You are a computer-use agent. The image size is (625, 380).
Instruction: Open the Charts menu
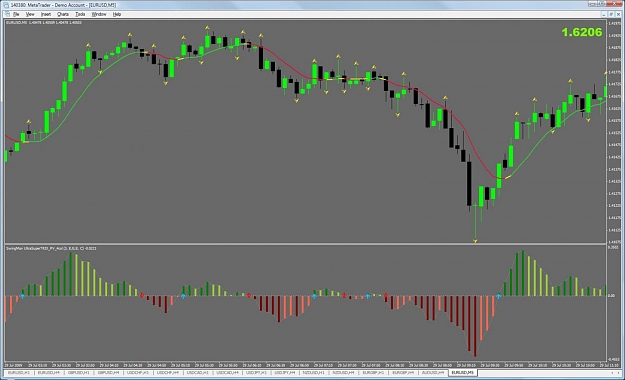tap(63, 14)
